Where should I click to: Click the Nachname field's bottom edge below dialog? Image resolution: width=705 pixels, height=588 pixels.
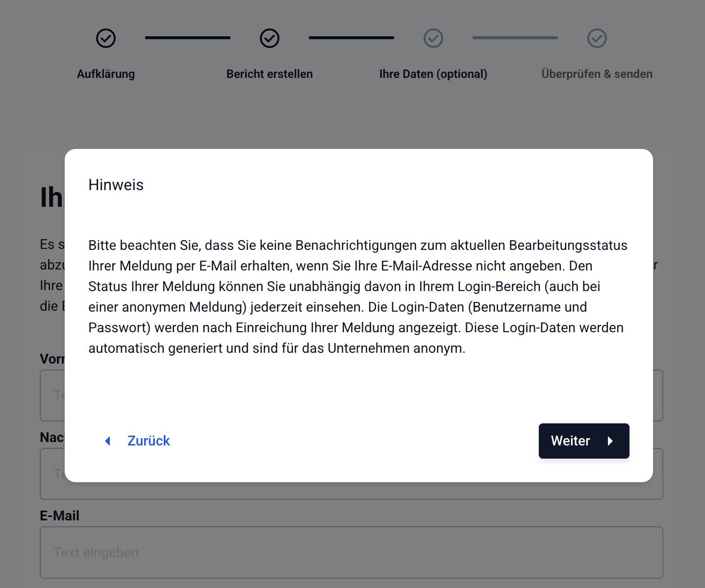(351, 491)
